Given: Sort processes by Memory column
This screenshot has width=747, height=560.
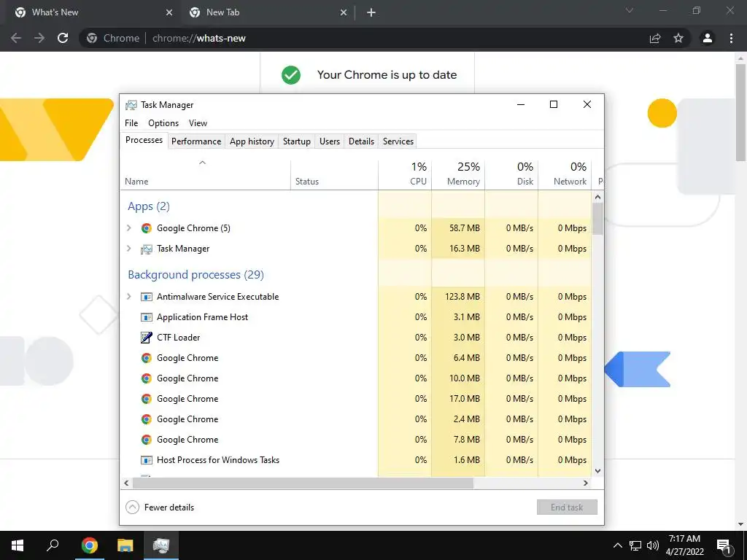Looking at the screenshot, I should coord(458,175).
